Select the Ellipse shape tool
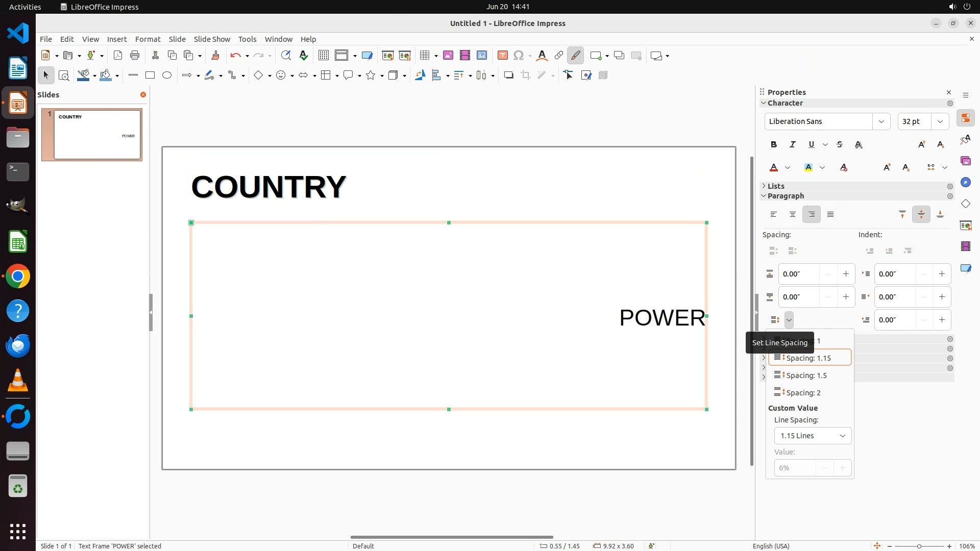The image size is (980, 551). (167, 76)
